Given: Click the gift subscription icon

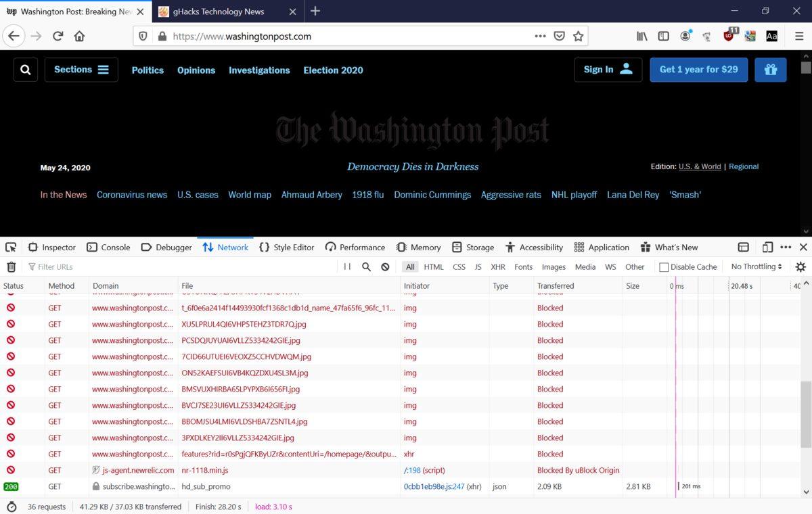Looking at the screenshot, I should 771,69.
